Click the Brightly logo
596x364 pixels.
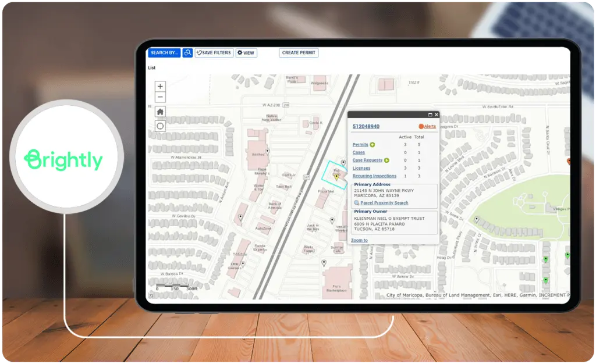click(x=63, y=159)
